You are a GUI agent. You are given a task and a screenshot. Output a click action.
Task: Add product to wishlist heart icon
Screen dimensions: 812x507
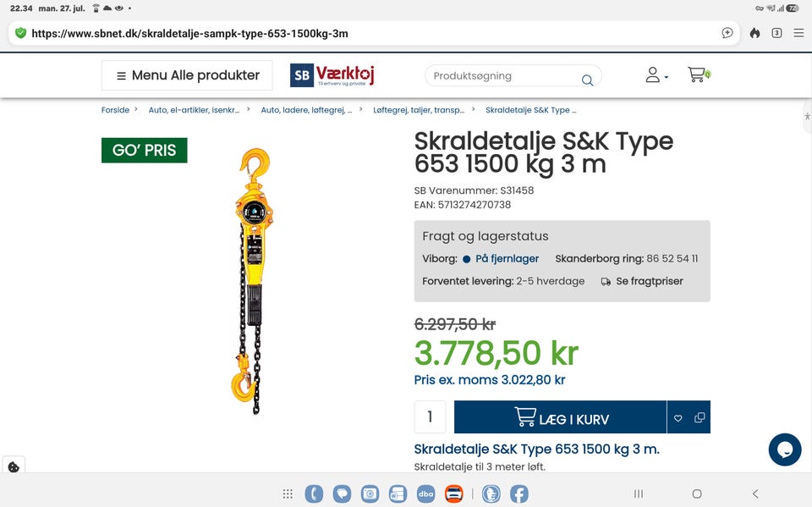click(678, 418)
